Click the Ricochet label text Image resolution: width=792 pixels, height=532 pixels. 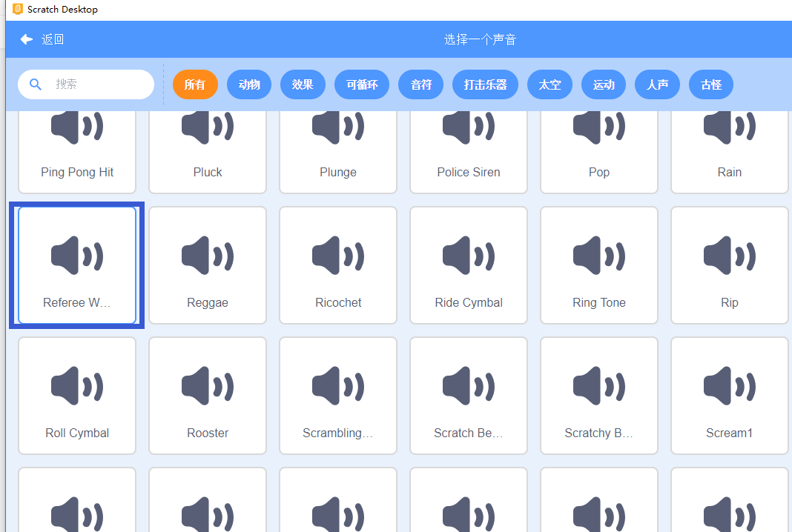[x=338, y=303]
